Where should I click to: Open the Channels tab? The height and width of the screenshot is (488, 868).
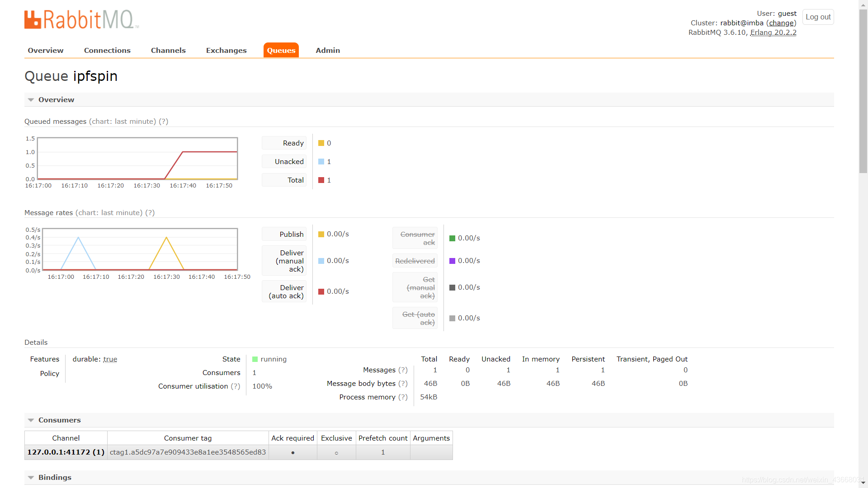click(x=168, y=50)
